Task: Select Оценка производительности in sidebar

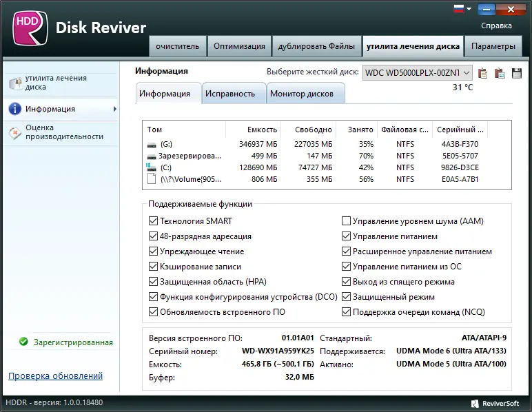Action: [x=61, y=132]
